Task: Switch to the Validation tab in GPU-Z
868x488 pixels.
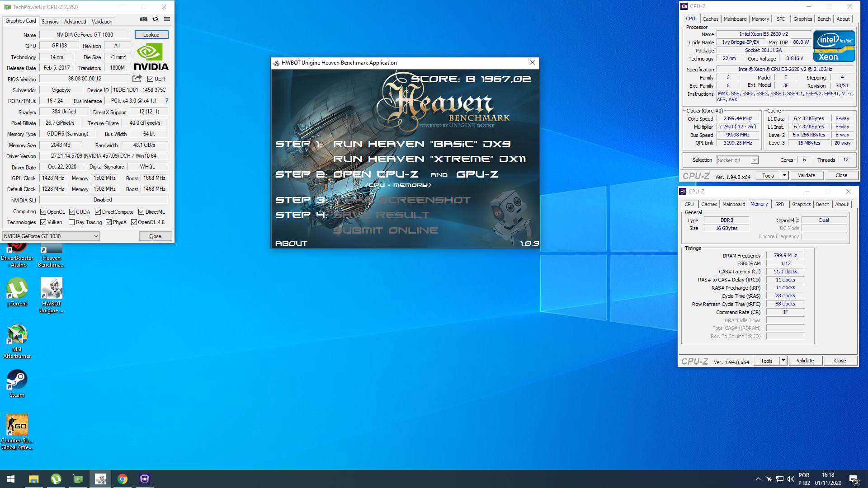Action: point(102,21)
